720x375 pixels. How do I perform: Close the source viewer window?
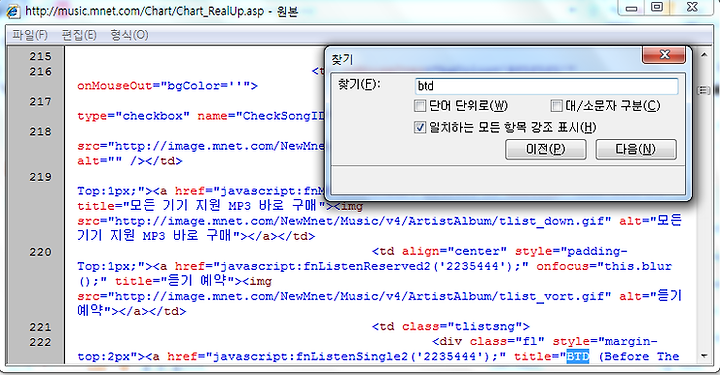tap(692, 7)
